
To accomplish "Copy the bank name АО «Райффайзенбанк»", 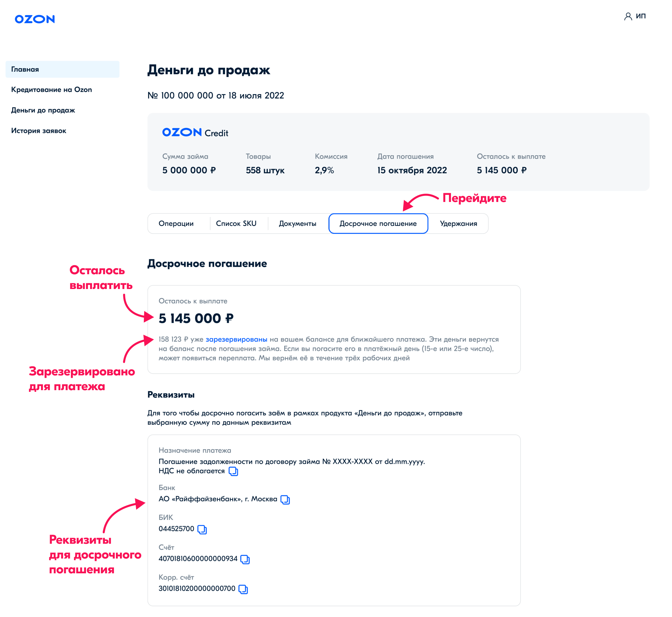I will point(285,500).
